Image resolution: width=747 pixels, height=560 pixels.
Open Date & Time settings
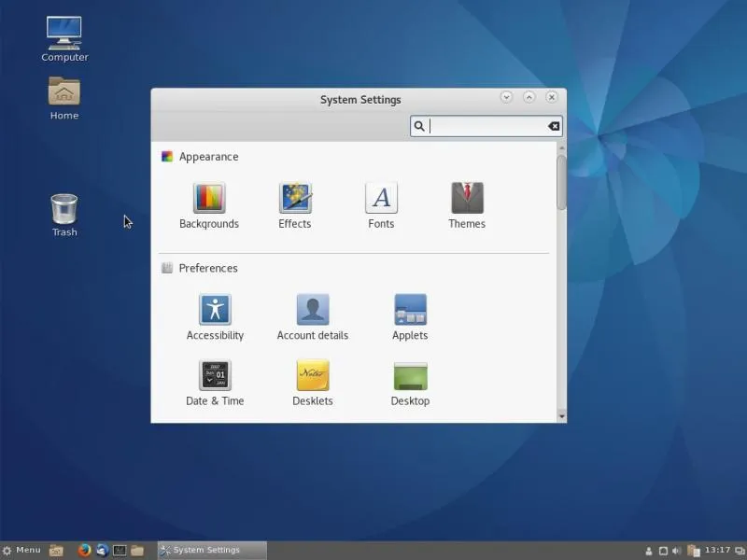(215, 378)
